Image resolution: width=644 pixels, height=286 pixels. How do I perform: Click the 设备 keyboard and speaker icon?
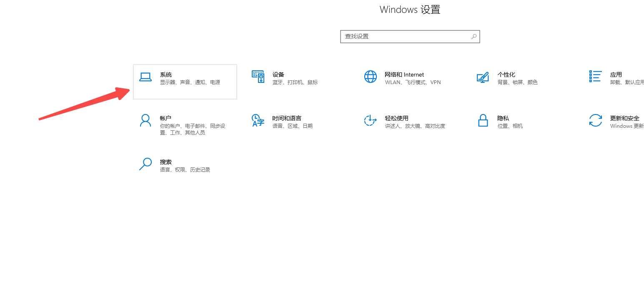[258, 77]
